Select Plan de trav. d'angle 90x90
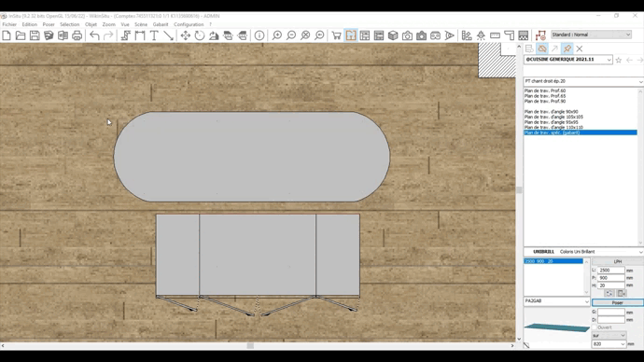Screen dimensions: 644x362 point(552,112)
